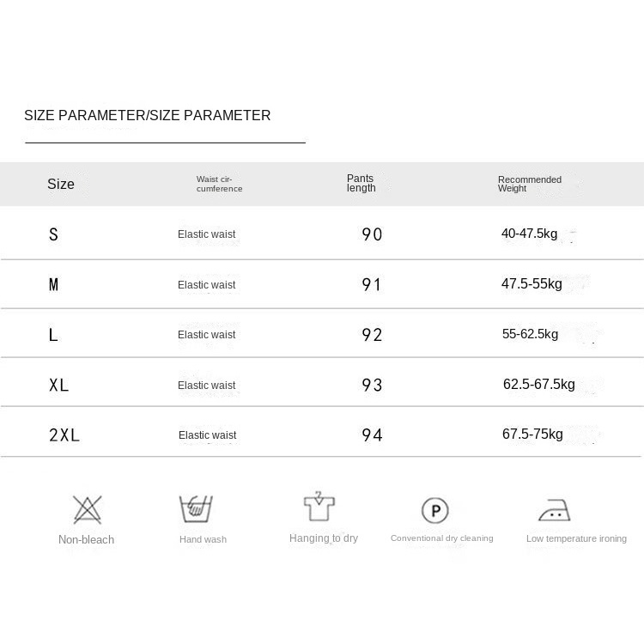Click the Non-bleach label text
The height and width of the screenshot is (644, 644).
86,539
